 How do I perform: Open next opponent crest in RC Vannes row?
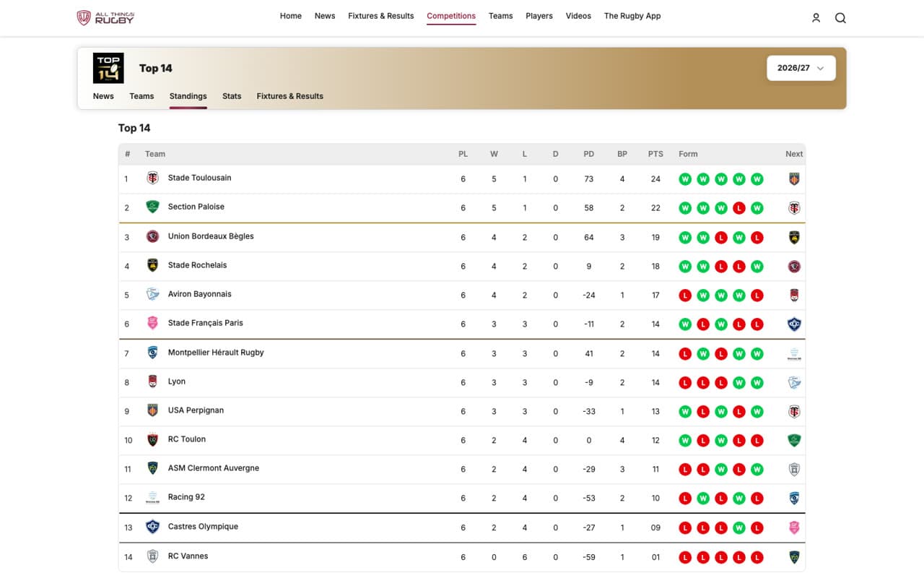click(794, 557)
